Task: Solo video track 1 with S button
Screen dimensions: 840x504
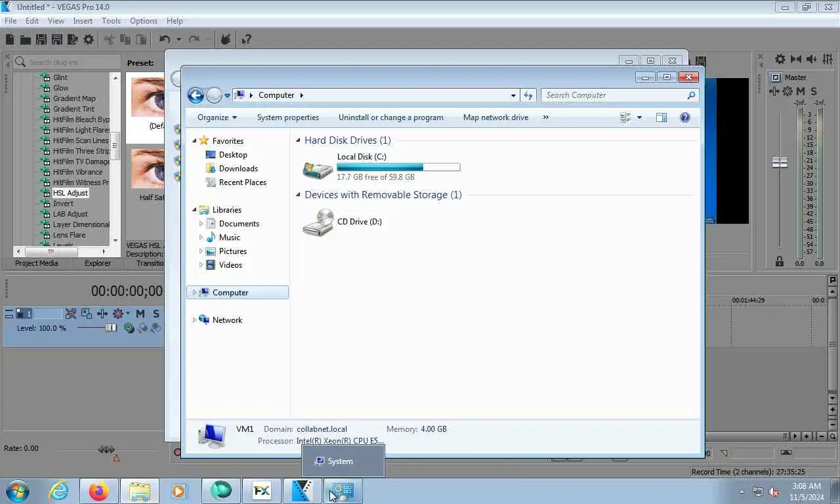Action: (x=156, y=314)
